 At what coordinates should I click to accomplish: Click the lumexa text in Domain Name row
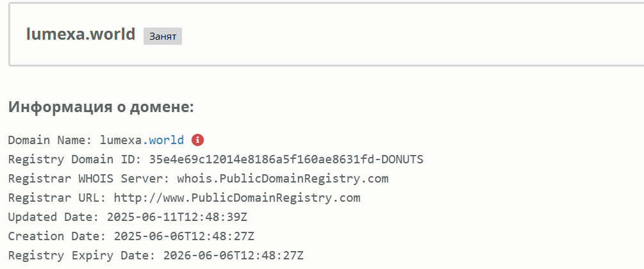[120, 140]
